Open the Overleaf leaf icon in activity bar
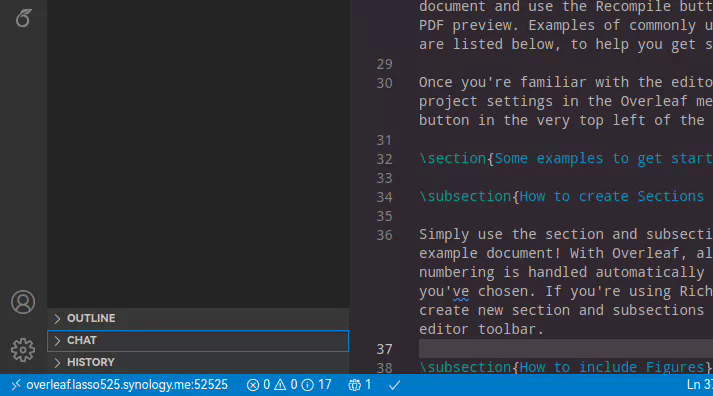The height and width of the screenshot is (396, 713). click(x=23, y=18)
